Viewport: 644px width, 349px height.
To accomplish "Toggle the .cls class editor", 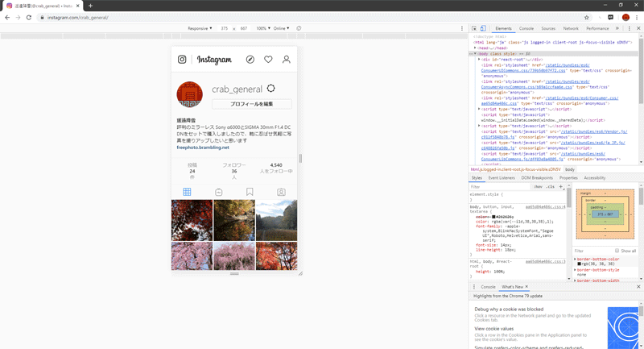I will (550, 187).
